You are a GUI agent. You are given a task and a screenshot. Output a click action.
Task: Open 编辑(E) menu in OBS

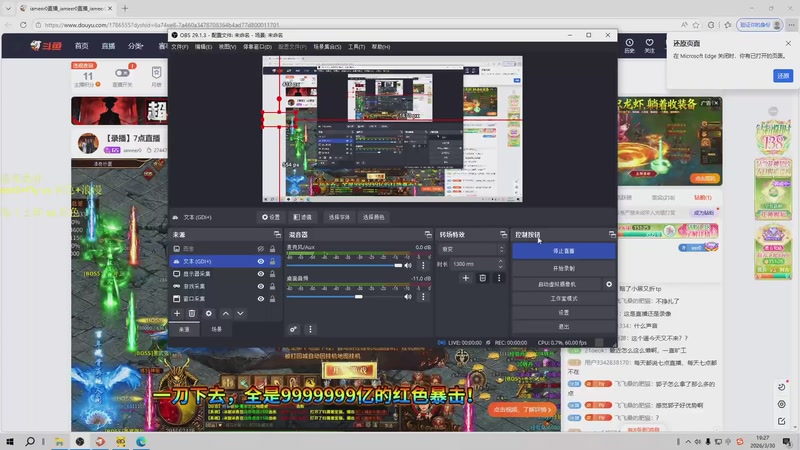click(x=203, y=46)
